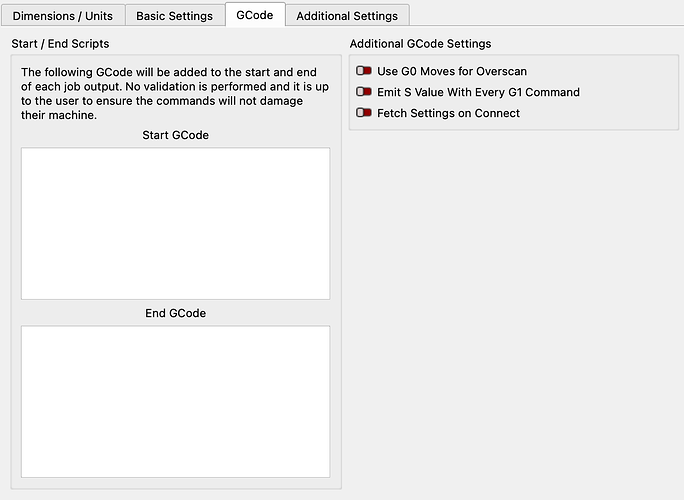The height and width of the screenshot is (500, 684).
Task: Focus the End GCode text area
Action: click(x=175, y=401)
